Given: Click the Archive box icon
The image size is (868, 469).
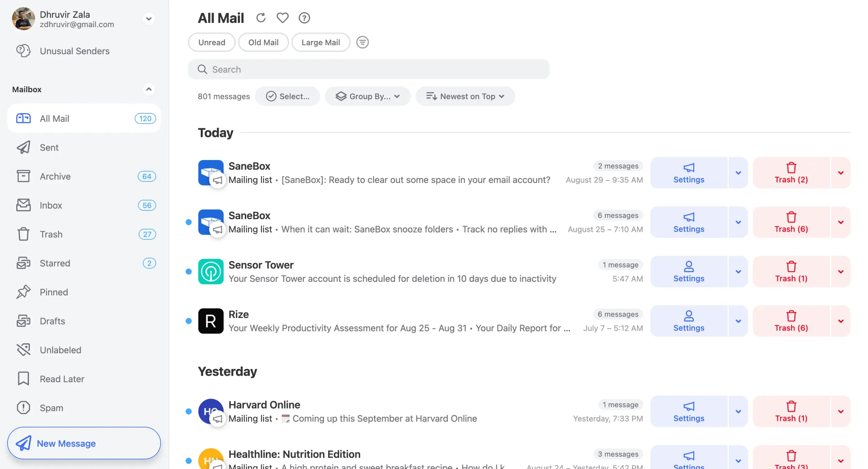Looking at the screenshot, I should pos(23,176).
